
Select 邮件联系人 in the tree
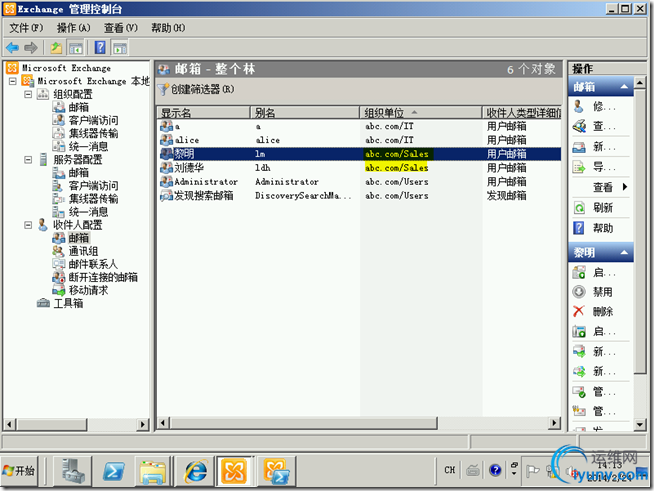click(x=93, y=264)
